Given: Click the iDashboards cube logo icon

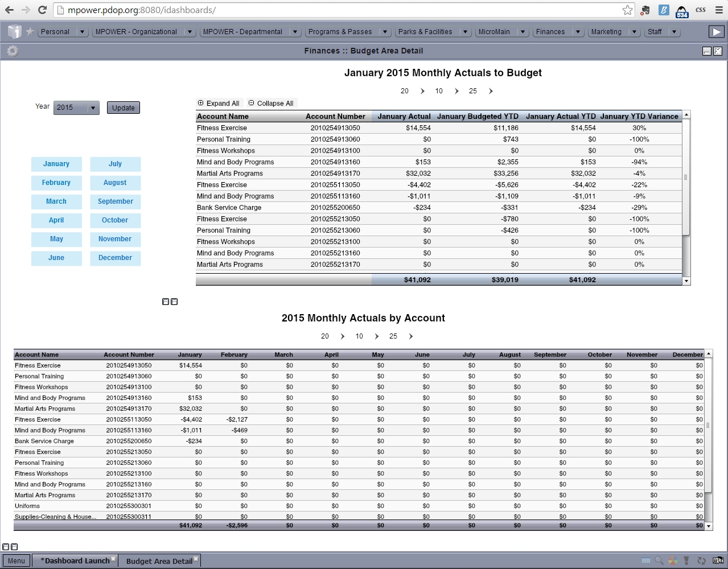Looking at the screenshot, I should click(x=14, y=32).
